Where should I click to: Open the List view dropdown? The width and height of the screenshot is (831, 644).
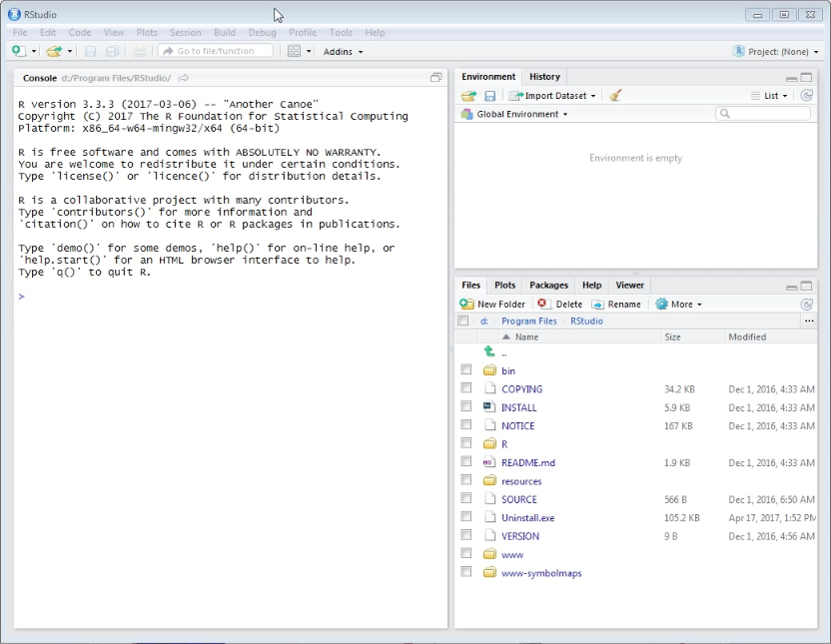(x=769, y=96)
